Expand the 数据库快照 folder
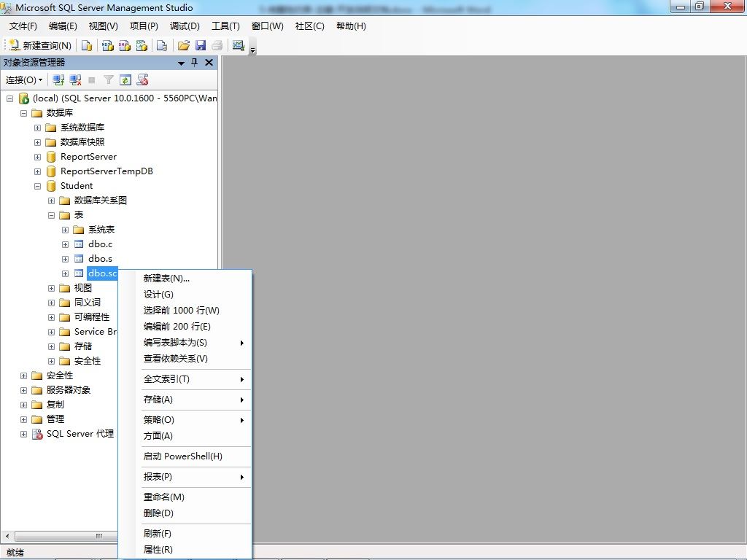Viewport: 747px width, 560px height. pyautogui.click(x=37, y=142)
